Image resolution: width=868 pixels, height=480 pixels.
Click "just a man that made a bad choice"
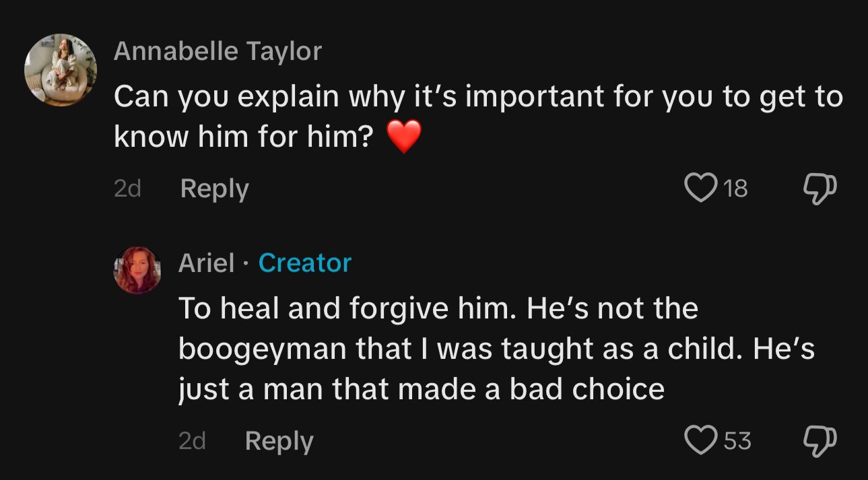[x=421, y=389]
